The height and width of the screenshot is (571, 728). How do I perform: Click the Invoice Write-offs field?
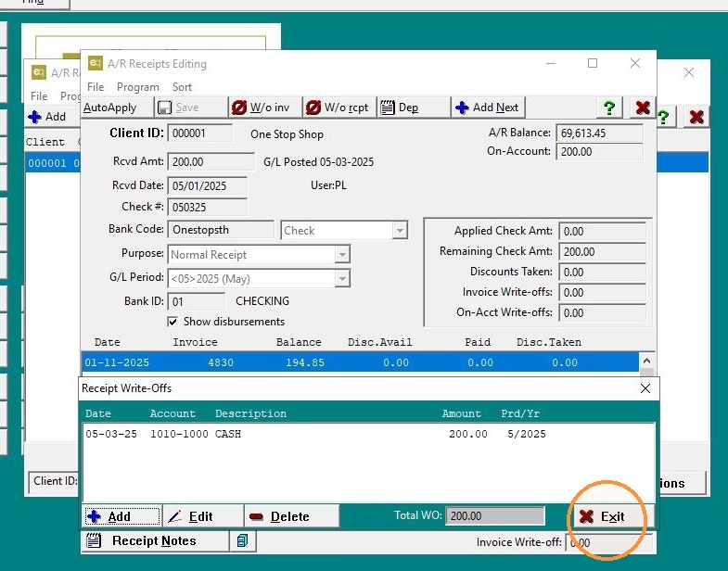(x=602, y=293)
